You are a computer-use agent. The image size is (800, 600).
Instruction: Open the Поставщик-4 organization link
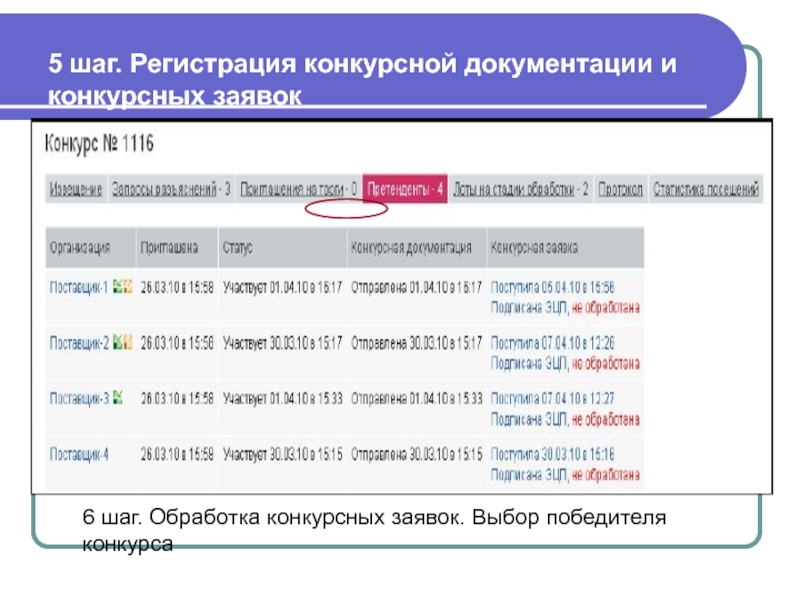tap(79, 454)
